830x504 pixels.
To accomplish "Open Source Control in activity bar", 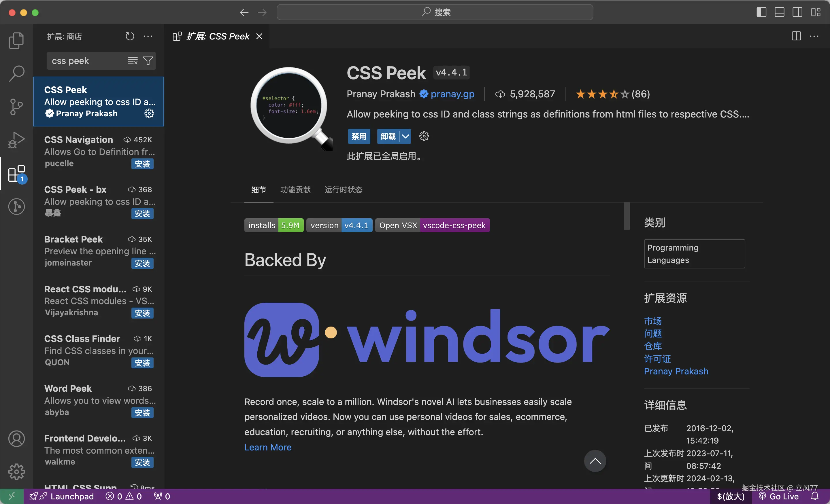I will [16, 107].
